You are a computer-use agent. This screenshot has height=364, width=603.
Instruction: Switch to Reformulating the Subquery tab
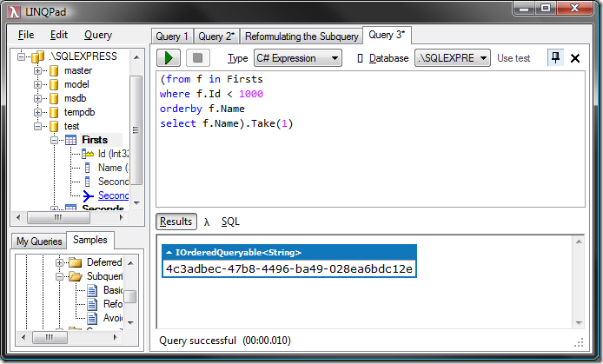[301, 36]
